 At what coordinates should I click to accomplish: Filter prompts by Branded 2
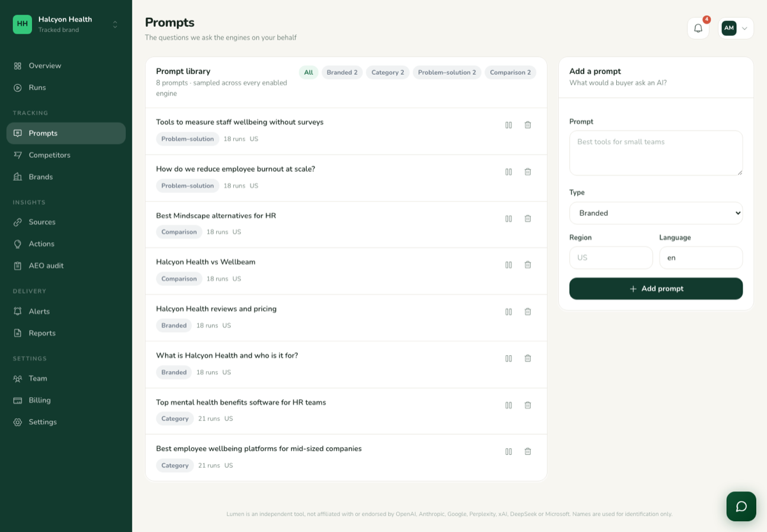click(342, 73)
